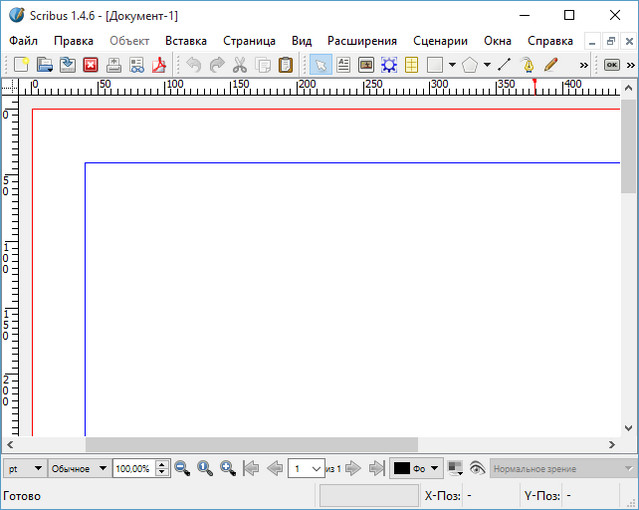This screenshot has height=510, width=639.
Task: Toggle the preview mode eye icon
Action: pyautogui.click(x=477, y=468)
